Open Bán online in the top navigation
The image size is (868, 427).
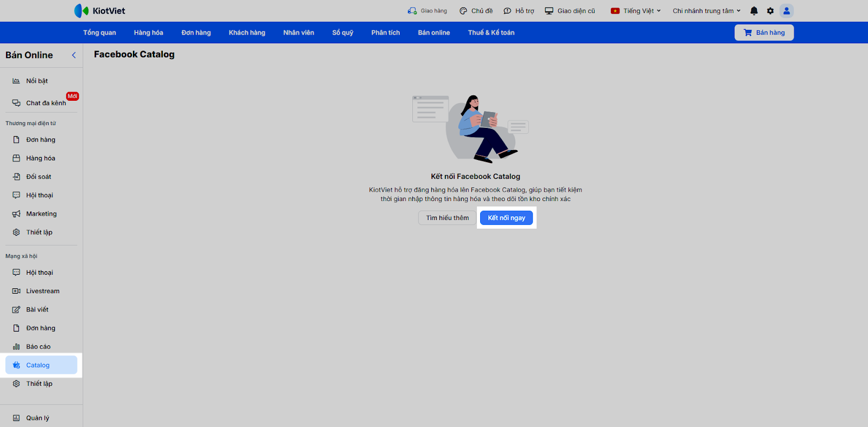click(434, 33)
